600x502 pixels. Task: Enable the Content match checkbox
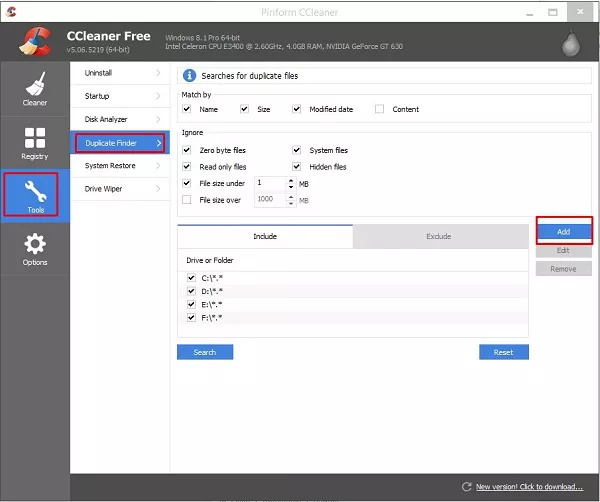(380, 109)
